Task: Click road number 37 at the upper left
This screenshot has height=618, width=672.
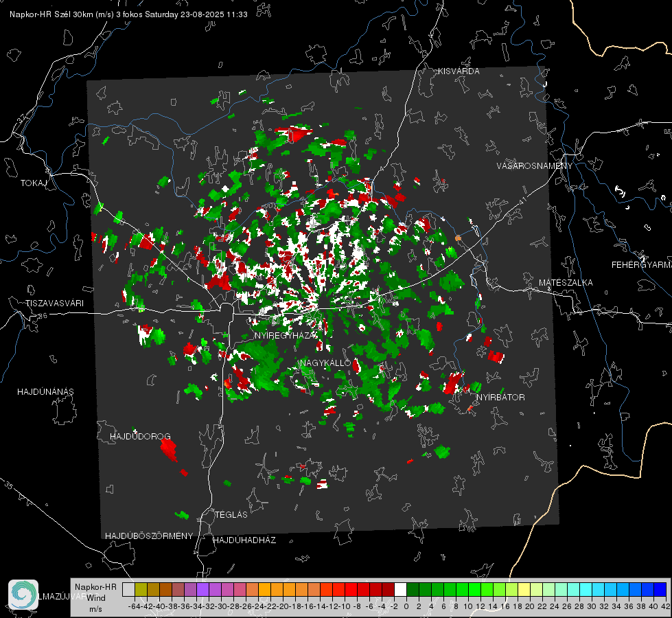Action: tap(21, 118)
